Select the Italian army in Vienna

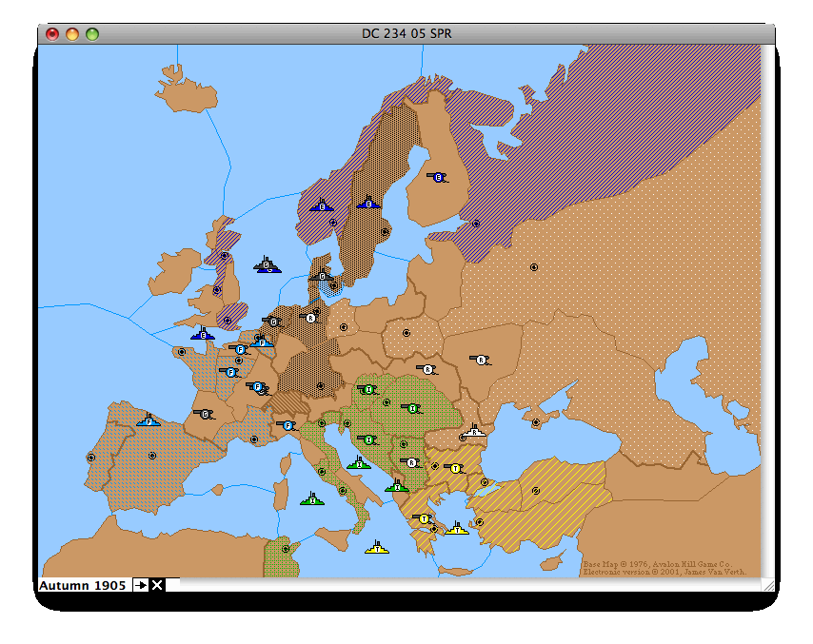(368, 389)
